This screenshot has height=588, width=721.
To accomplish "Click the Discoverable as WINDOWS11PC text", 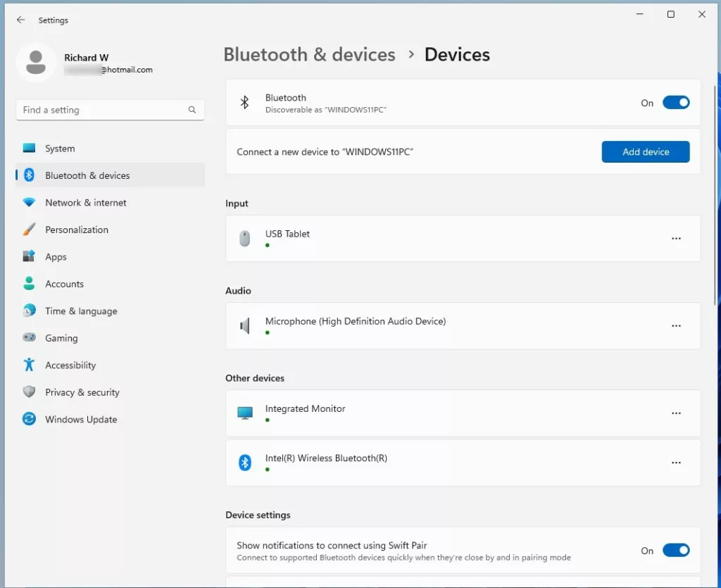I will 325,110.
